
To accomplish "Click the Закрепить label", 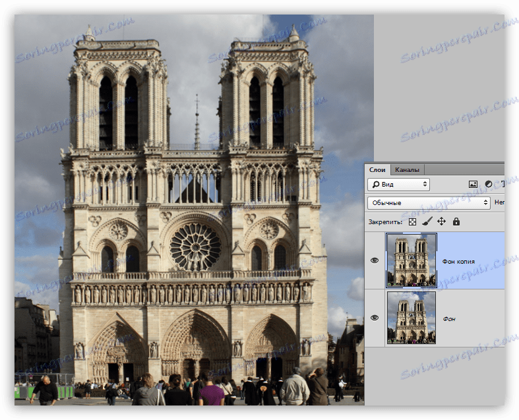I will coord(385,222).
